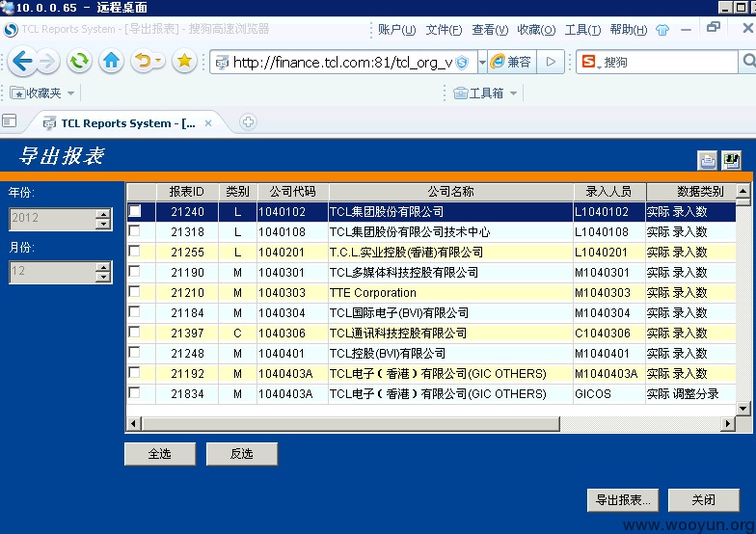Viewport: 756px width, 534px height.
Task: Open the 收藏夹 favorites folder
Action: coord(37,93)
